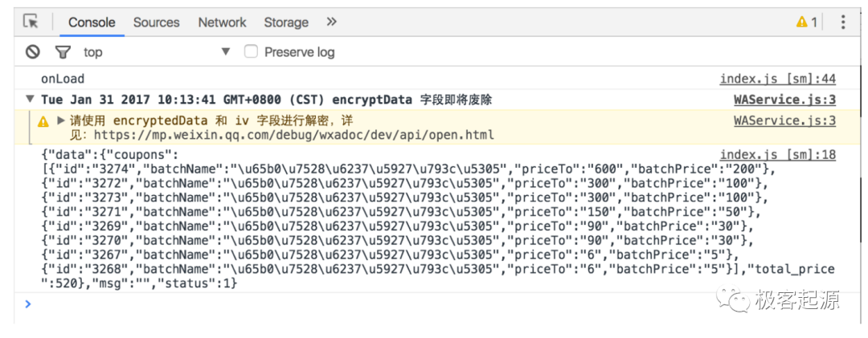This screenshot has width=868, height=338.
Task: Focus the console input line
Action: (x=437, y=303)
